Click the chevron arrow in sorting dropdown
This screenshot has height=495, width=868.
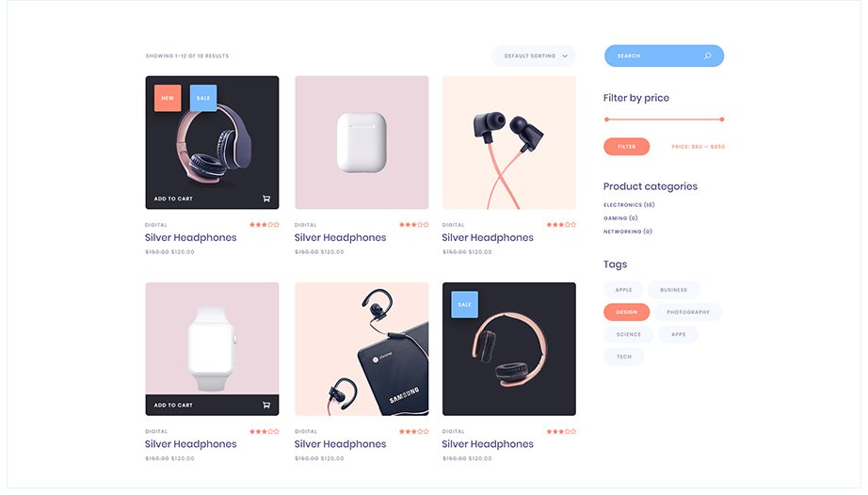(565, 56)
